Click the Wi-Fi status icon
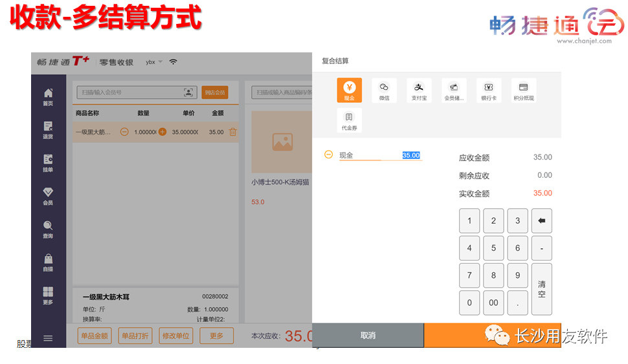This screenshot has width=628, height=364. pos(173,61)
